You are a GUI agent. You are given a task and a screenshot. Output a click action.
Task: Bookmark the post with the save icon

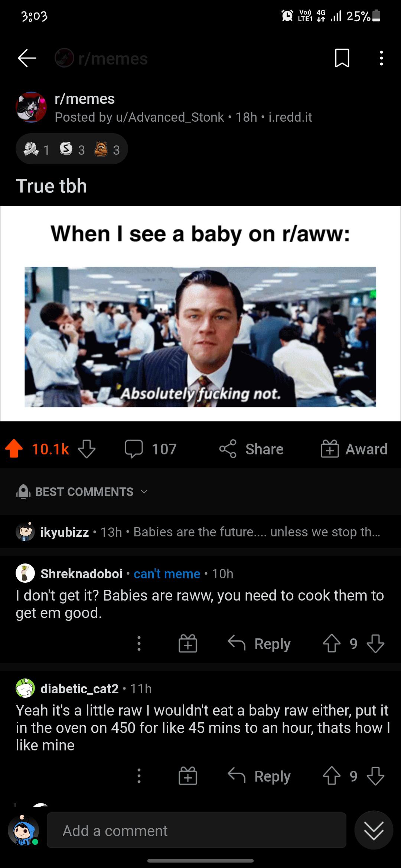(x=342, y=59)
